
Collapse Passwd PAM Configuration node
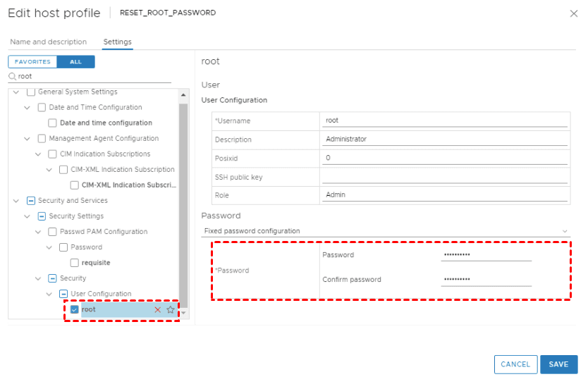(x=38, y=233)
